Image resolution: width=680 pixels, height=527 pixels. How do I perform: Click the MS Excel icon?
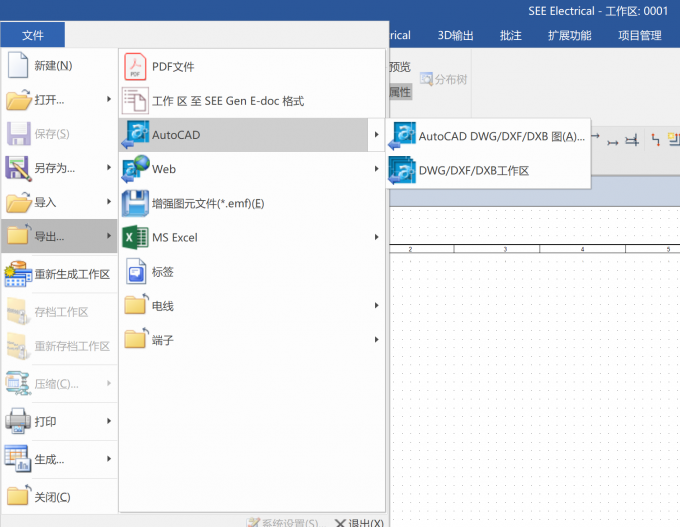pos(135,237)
